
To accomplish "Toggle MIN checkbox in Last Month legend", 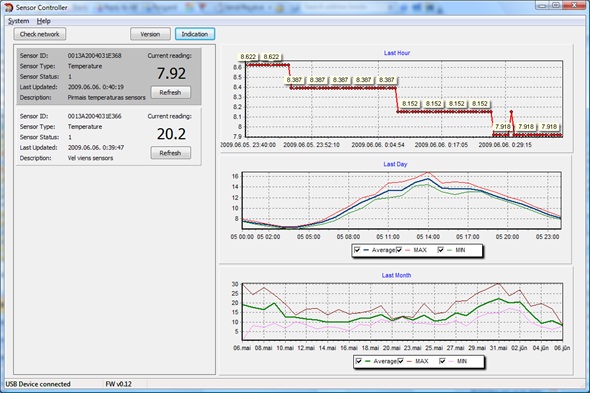I will tap(442, 361).
